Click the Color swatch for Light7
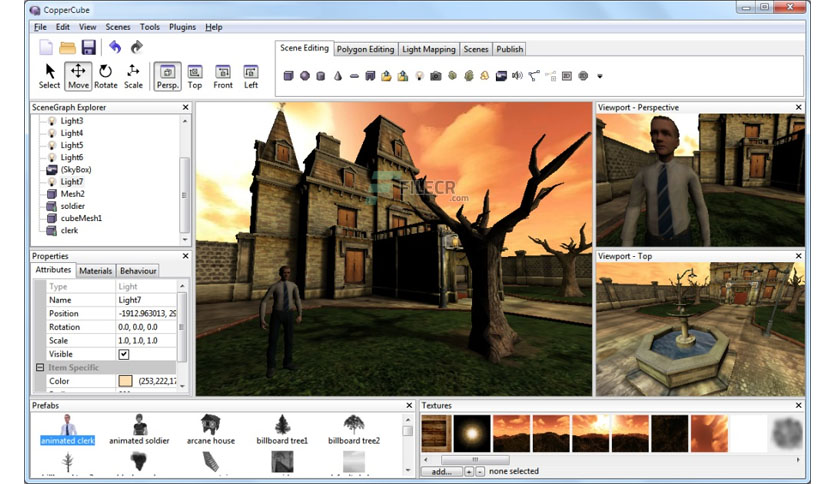Viewport: 836px width, 484px height. (125, 381)
